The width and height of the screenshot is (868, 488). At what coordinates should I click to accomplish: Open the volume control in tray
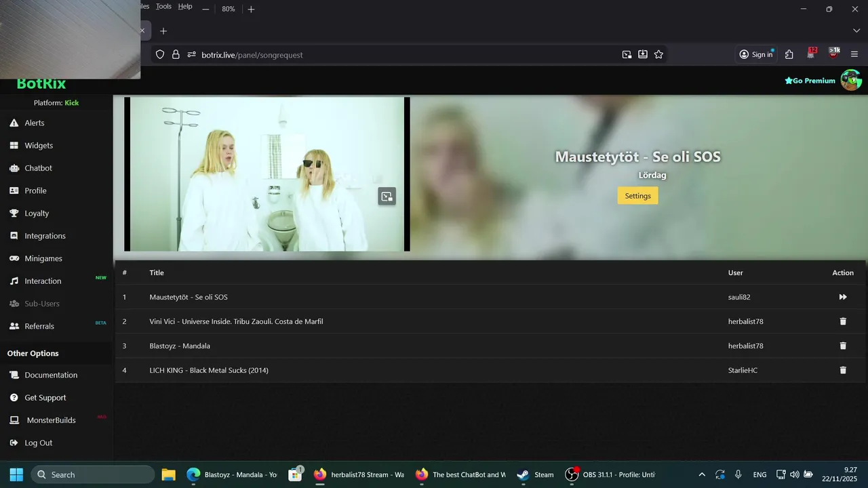(794, 474)
